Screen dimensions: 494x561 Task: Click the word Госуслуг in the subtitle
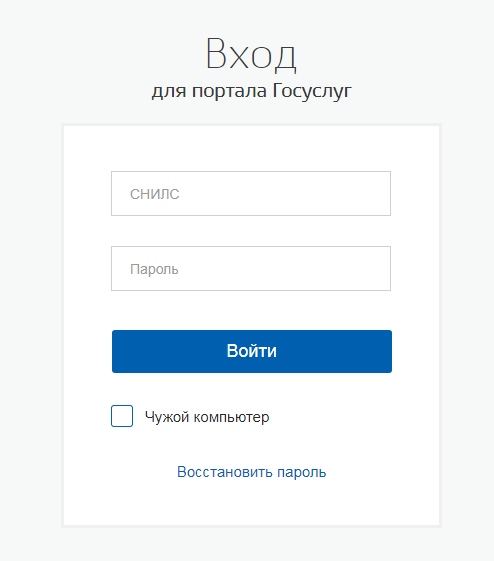click(x=312, y=92)
